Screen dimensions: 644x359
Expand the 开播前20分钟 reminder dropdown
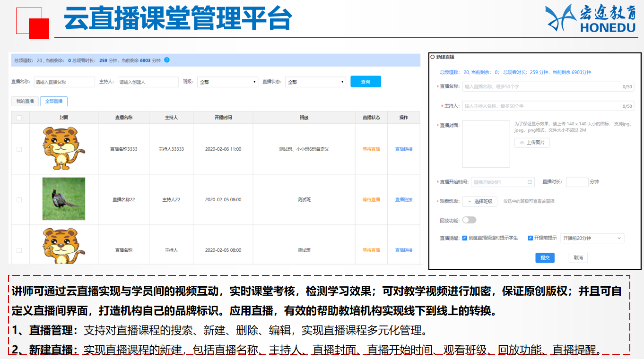tap(592, 238)
